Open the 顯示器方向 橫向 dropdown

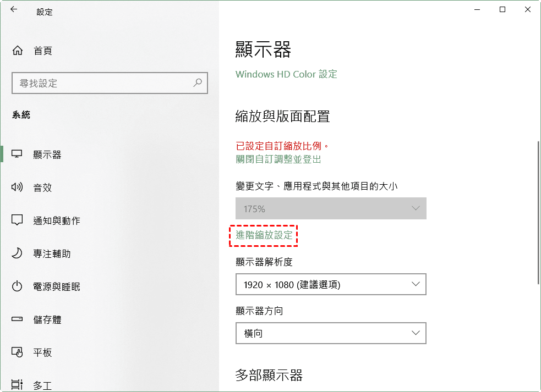pos(330,333)
